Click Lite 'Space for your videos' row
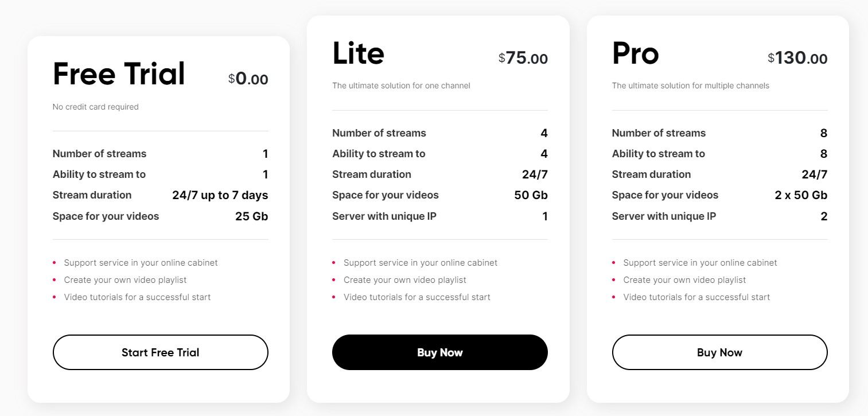Image resolution: width=868 pixels, height=416 pixels. point(440,195)
